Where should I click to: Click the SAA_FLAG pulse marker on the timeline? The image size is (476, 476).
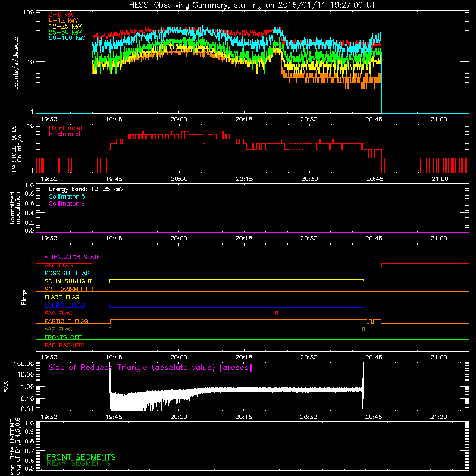(x=277, y=314)
